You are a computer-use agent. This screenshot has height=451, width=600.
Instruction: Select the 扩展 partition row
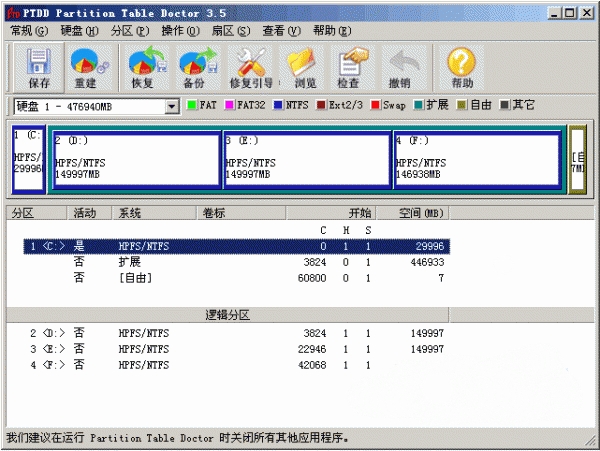click(236, 262)
